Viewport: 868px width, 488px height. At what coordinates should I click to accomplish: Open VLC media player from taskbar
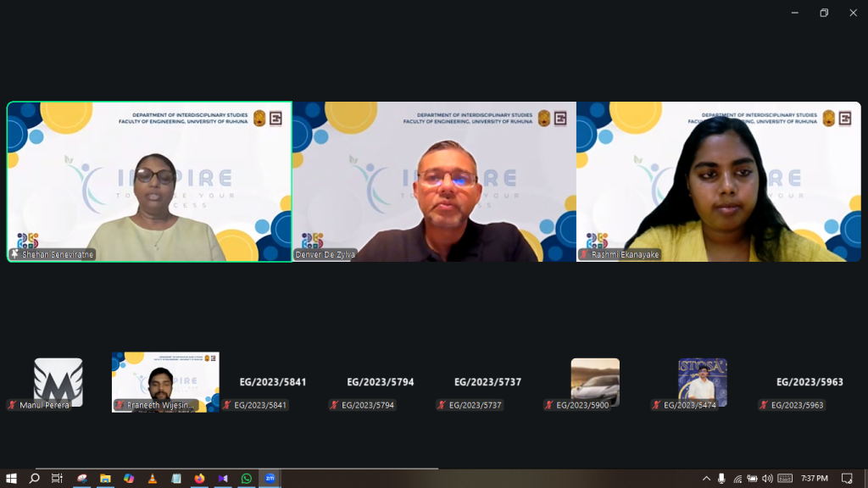pyautogui.click(x=153, y=479)
